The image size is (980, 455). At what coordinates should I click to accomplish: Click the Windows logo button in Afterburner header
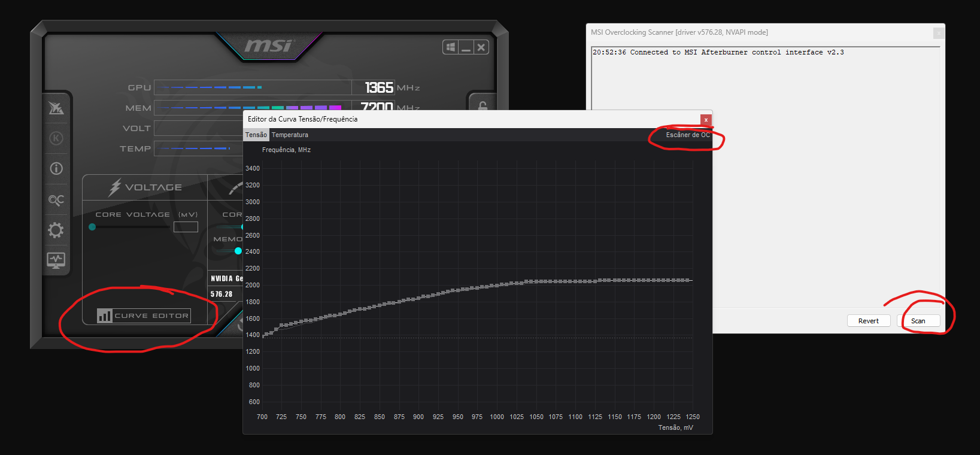coord(451,47)
